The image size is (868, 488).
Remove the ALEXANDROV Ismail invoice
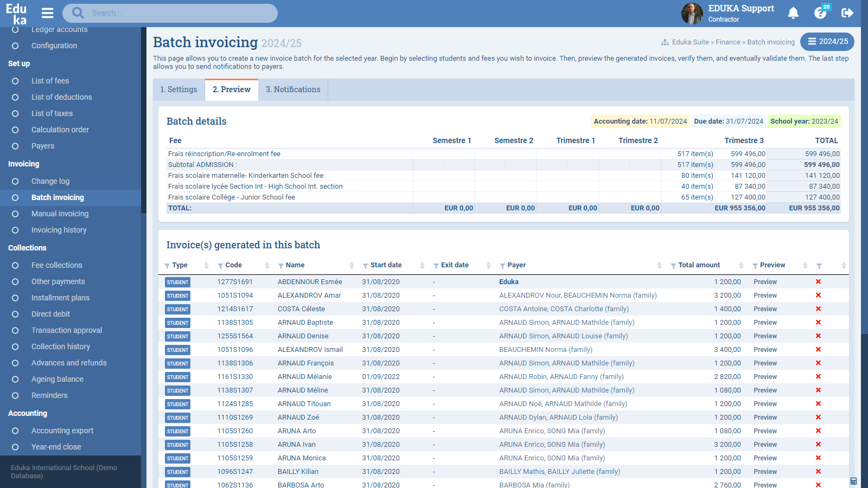pos(818,350)
